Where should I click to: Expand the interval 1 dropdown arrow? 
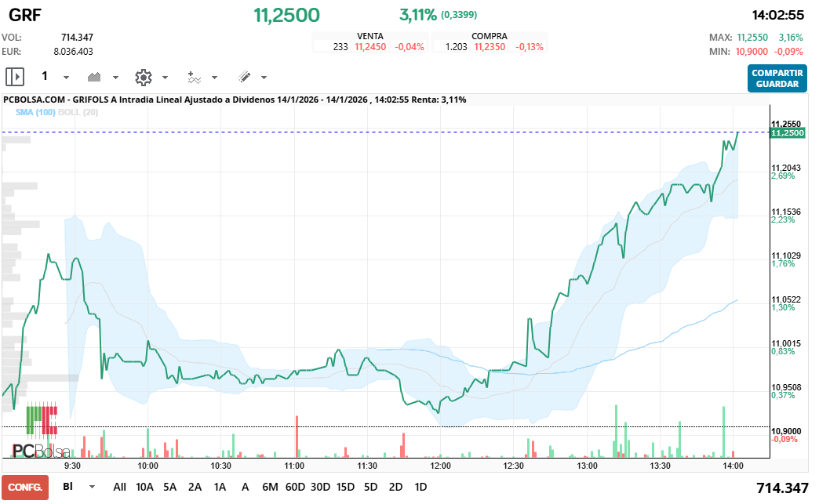[x=66, y=78]
